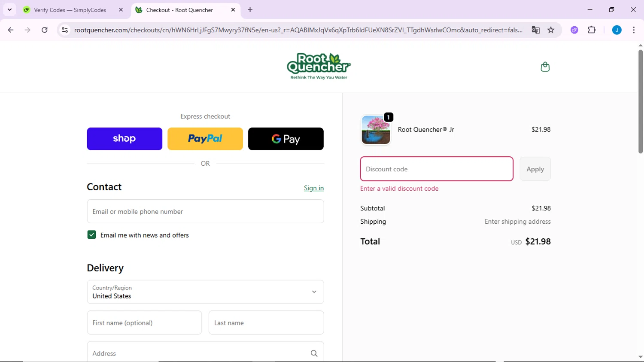This screenshot has height=362, width=644.
Task: Focus the Last name field
Action: (x=266, y=322)
